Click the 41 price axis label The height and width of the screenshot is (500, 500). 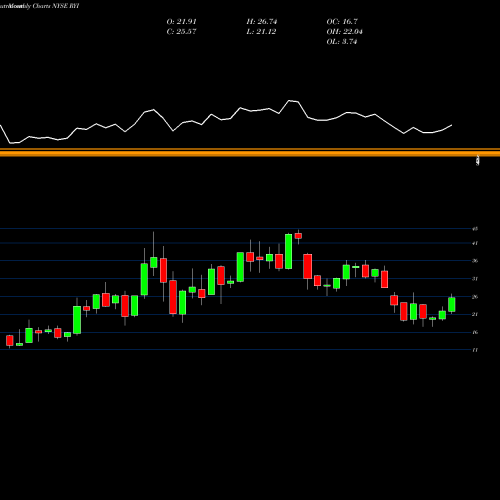point(475,243)
